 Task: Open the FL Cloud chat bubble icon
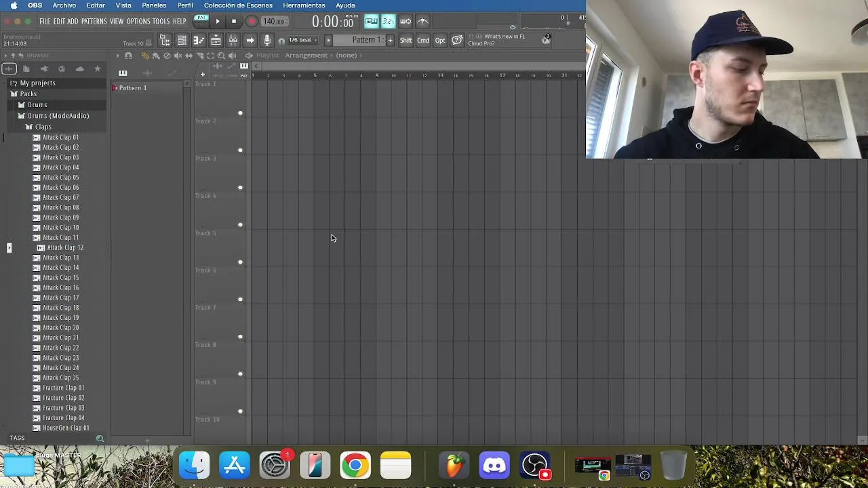[457, 41]
